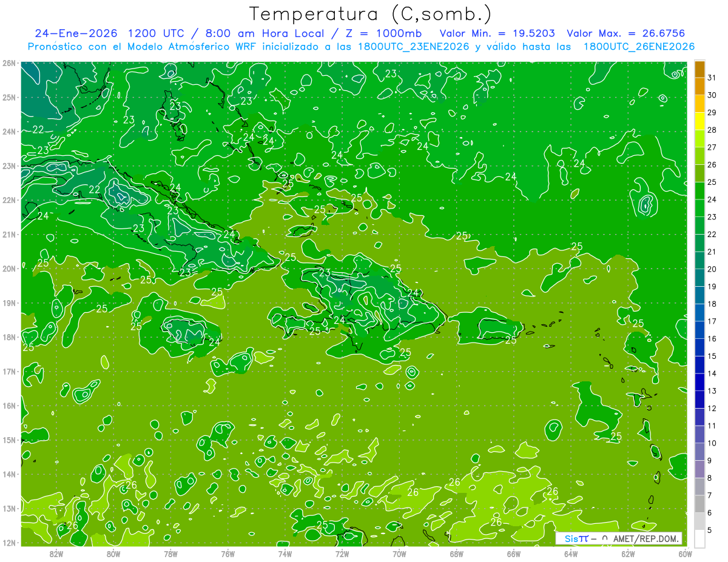Click the colorbar label '29'
Screen dimensions: 728x562
click(712, 112)
